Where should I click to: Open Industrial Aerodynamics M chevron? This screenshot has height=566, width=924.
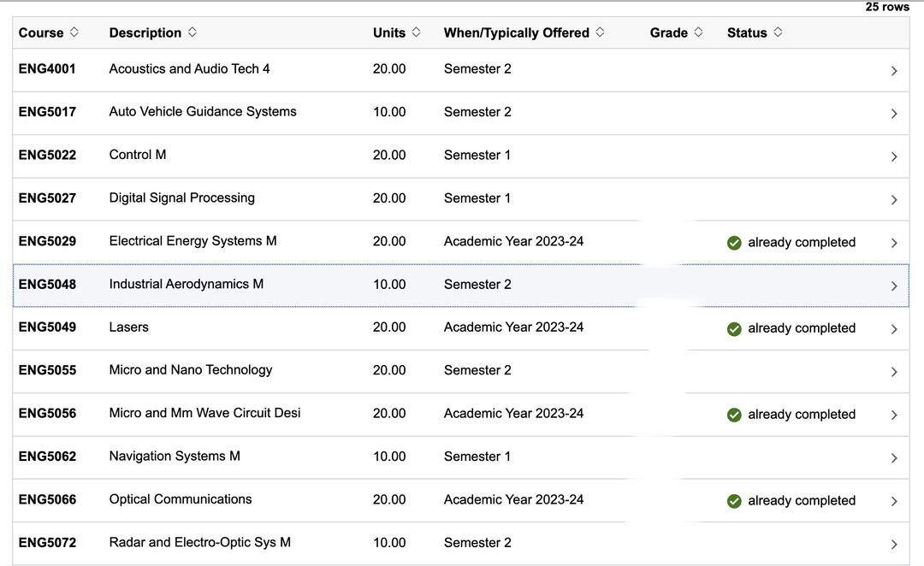click(894, 286)
